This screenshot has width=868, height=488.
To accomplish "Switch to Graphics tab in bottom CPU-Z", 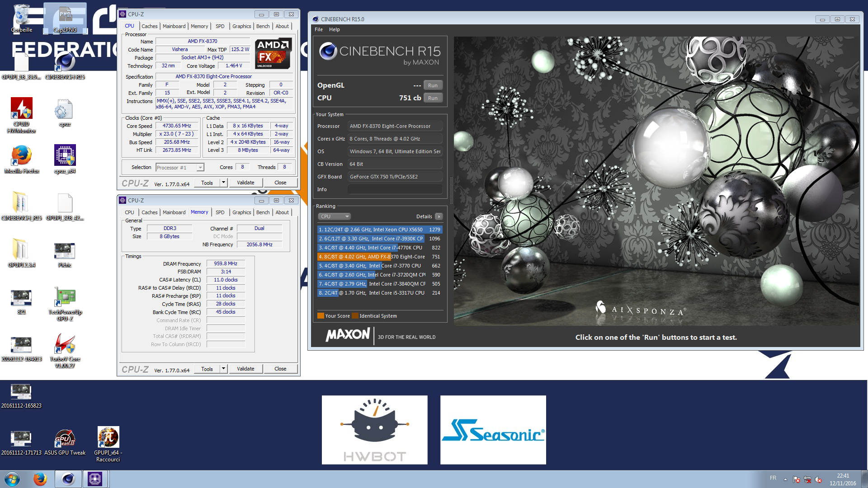I will point(241,212).
